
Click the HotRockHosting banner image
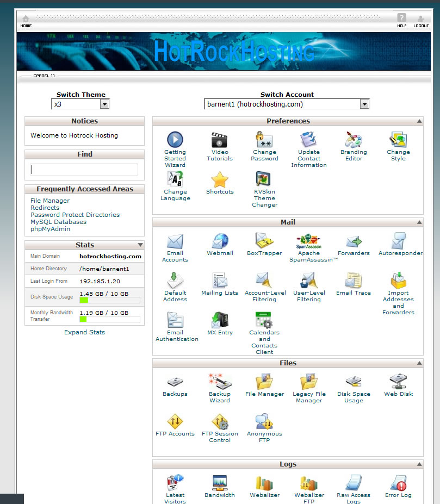[224, 51]
